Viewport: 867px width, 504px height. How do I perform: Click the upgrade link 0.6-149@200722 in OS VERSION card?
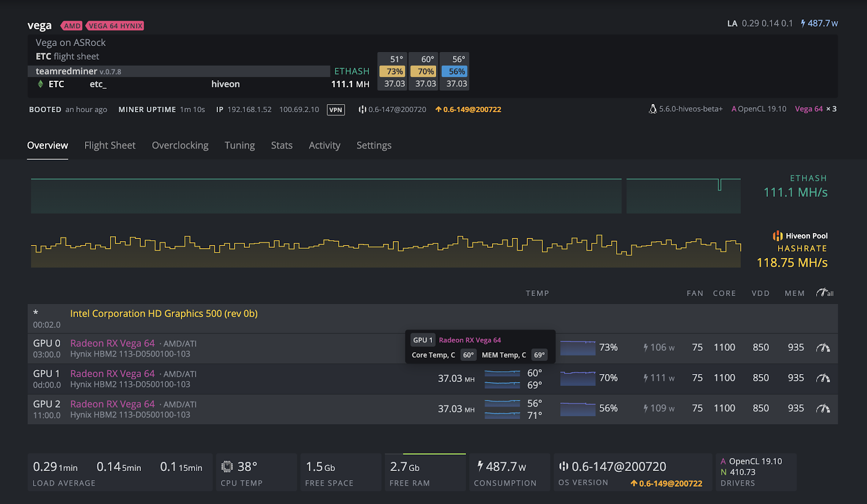(x=666, y=483)
